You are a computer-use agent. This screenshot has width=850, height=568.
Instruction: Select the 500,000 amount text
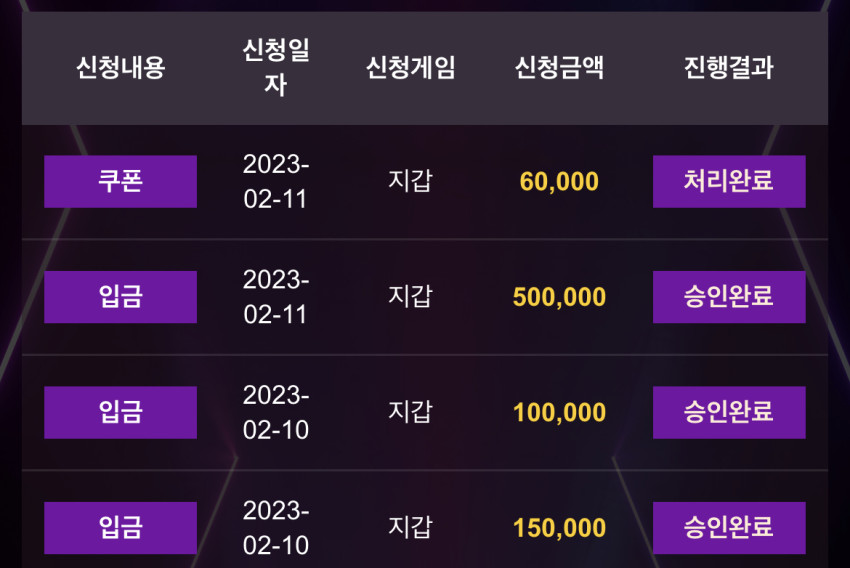coord(559,297)
